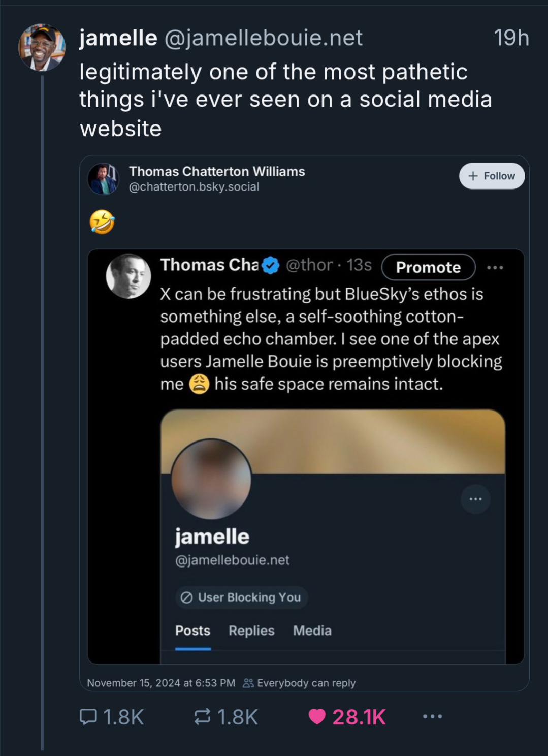Viewport: 548px width, 756px height.
Task: Repost using the repost arrows icon
Action: pos(202,717)
